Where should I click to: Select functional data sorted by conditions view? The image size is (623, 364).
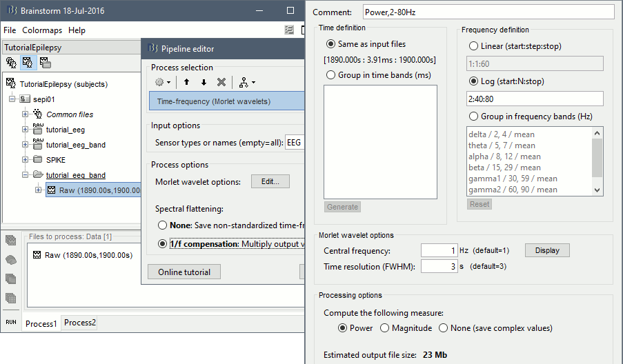[x=45, y=63]
